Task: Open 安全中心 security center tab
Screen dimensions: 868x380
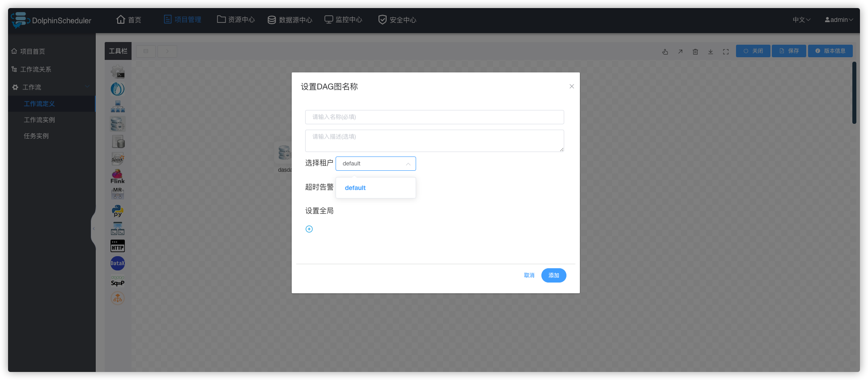Action: tap(397, 20)
